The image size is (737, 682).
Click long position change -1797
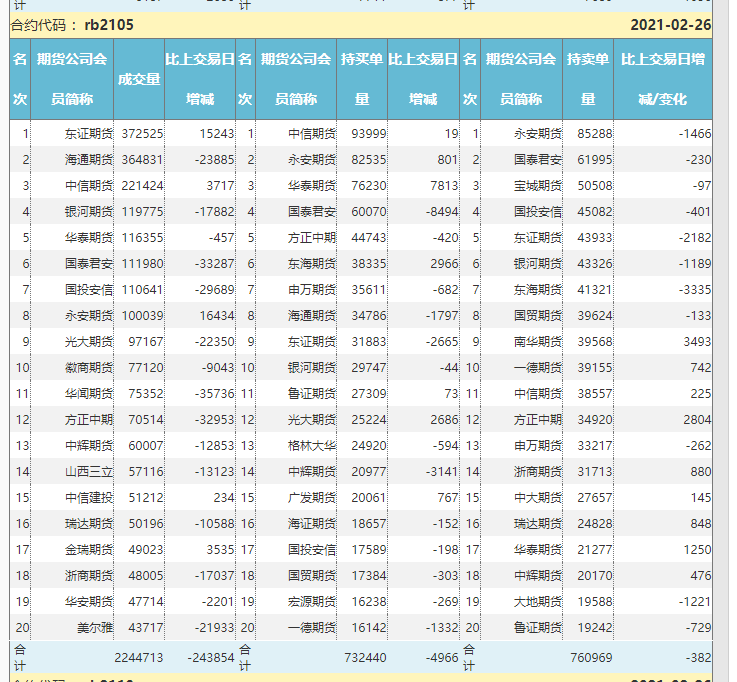click(442, 315)
